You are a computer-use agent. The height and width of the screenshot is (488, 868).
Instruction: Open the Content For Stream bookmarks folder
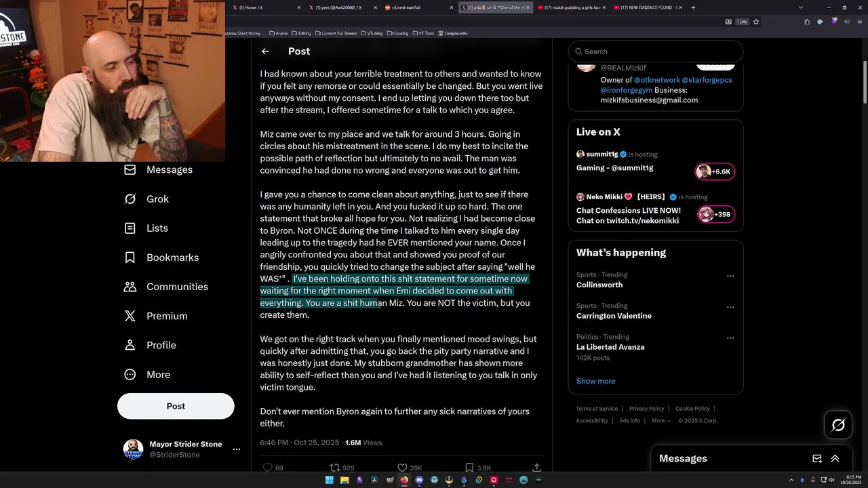click(x=336, y=33)
